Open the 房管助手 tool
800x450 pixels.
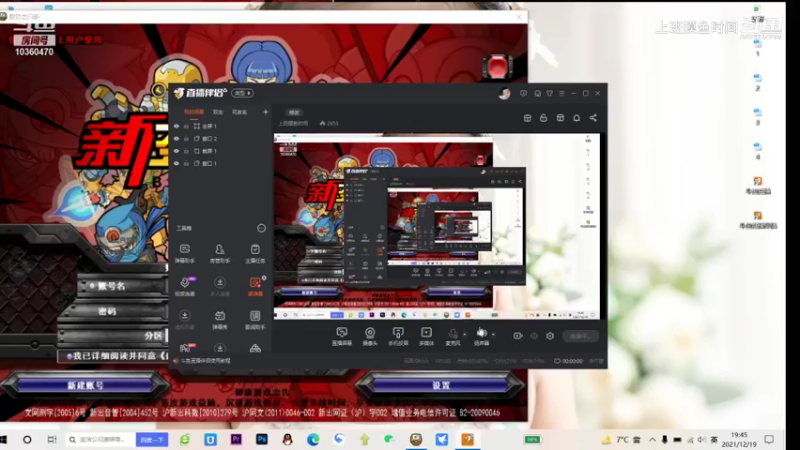pyautogui.click(x=220, y=253)
